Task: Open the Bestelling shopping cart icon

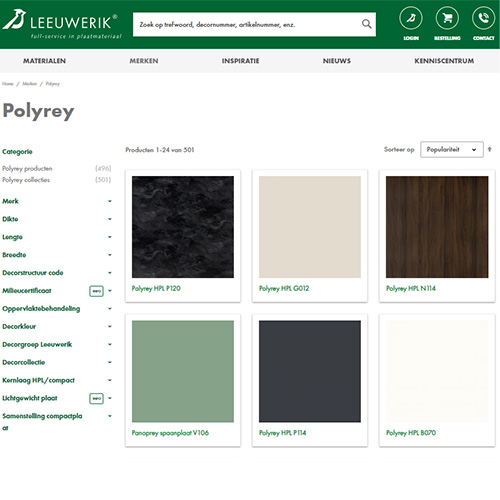Action: (447, 18)
